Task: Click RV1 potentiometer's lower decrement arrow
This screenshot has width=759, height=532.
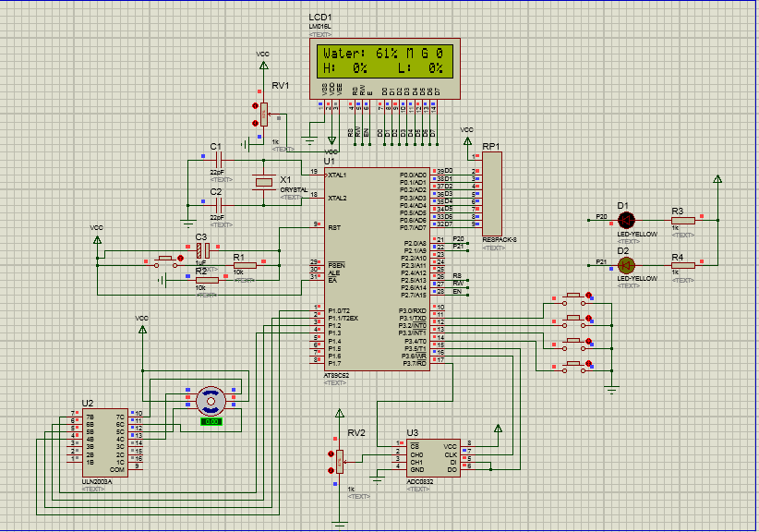Action: point(255,124)
